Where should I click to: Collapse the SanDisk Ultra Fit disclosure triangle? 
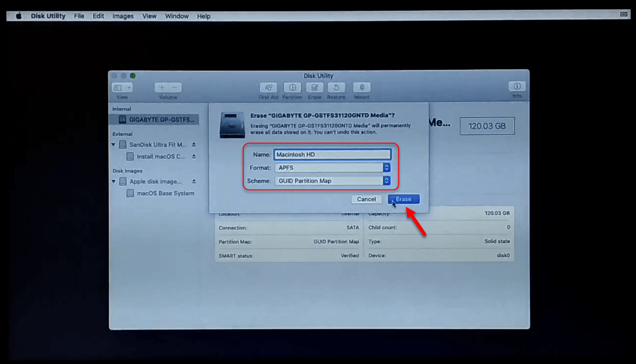pyautogui.click(x=114, y=145)
